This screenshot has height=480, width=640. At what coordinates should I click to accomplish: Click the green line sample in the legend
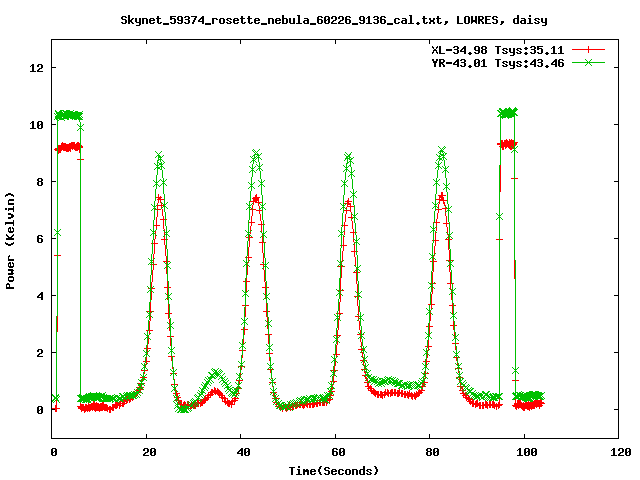[588, 62]
